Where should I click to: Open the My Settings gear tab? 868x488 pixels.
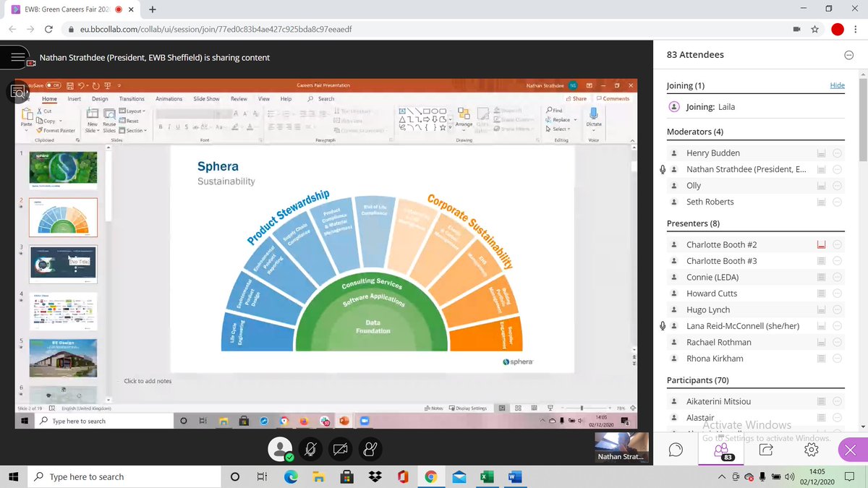pos(811,450)
